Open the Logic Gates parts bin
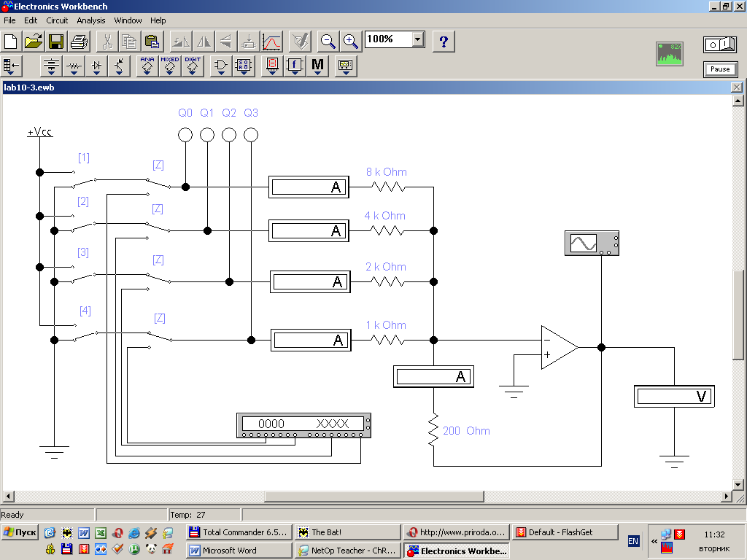The width and height of the screenshot is (747, 560). (x=220, y=66)
